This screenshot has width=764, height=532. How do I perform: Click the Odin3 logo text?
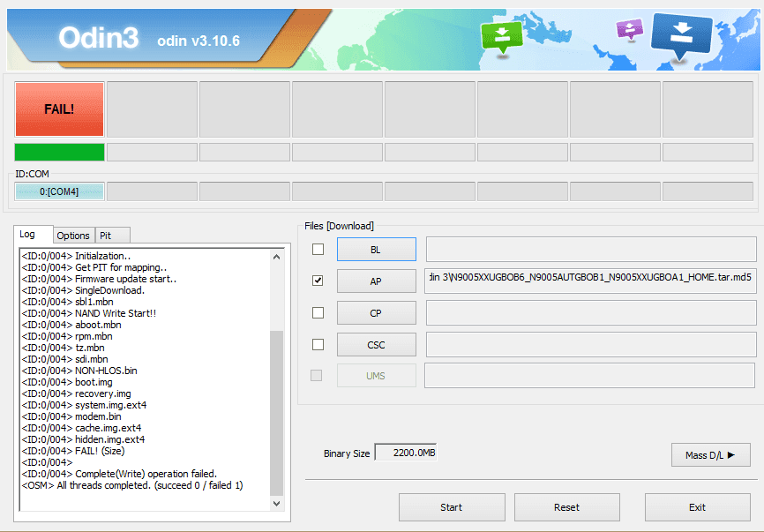tap(99, 38)
